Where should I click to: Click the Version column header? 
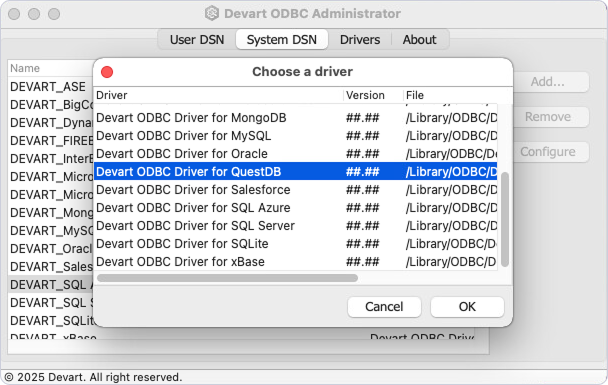tap(373, 95)
